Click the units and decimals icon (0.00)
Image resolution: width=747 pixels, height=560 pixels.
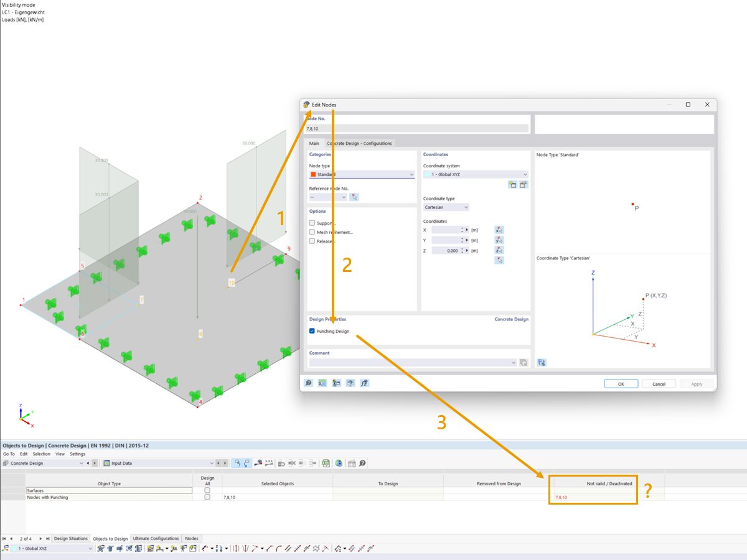pos(322,383)
